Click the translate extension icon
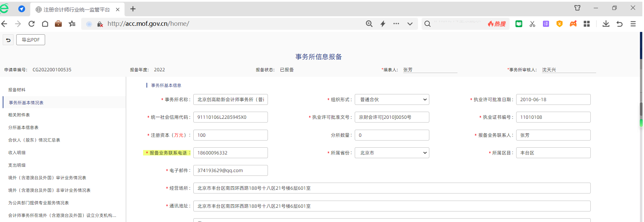 546,24
